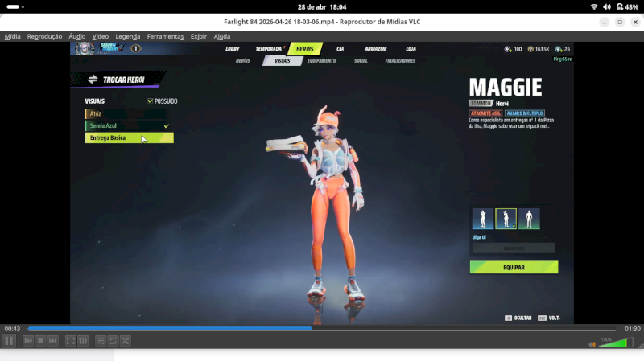The width and height of the screenshot is (644, 361).
Task: Select the HERÓIS main tab
Action: (x=305, y=49)
